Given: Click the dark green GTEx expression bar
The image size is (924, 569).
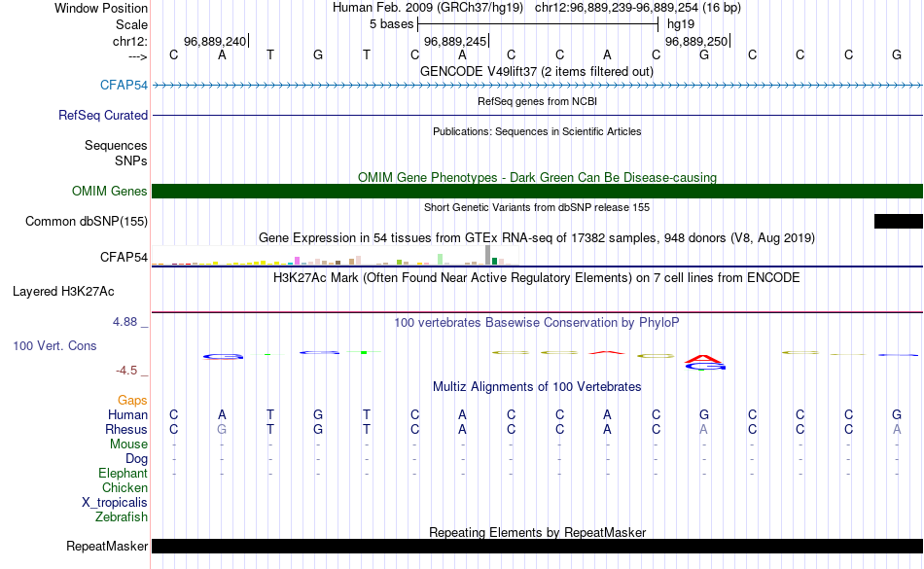Looking at the screenshot, I should point(494,261).
